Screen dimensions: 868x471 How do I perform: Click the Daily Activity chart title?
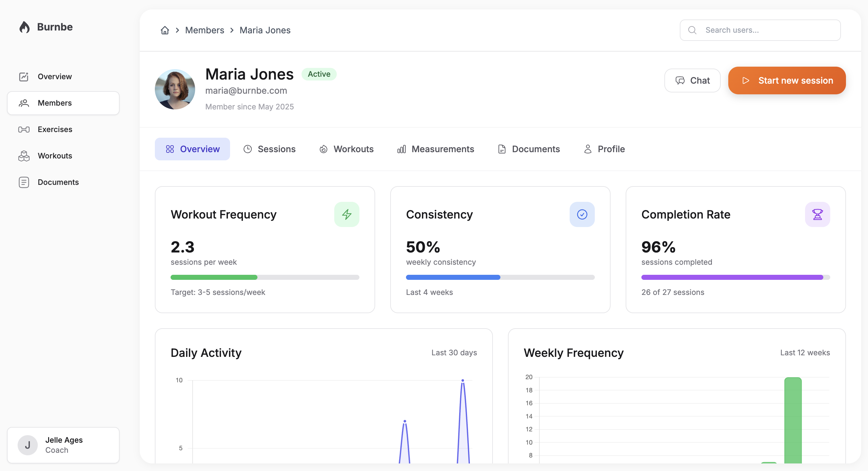pyautogui.click(x=206, y=353)
